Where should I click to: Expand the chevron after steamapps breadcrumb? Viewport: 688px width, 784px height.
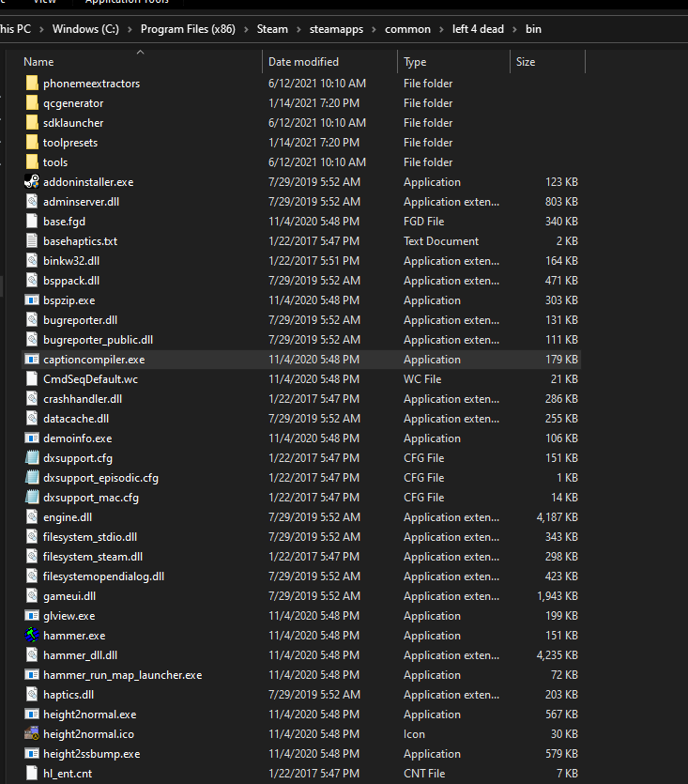[374, 29]
